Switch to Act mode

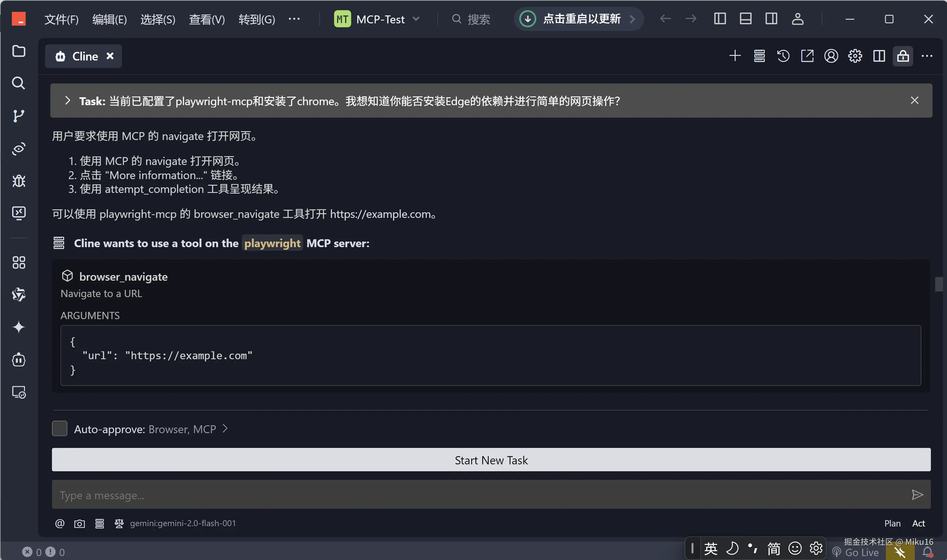918,524
